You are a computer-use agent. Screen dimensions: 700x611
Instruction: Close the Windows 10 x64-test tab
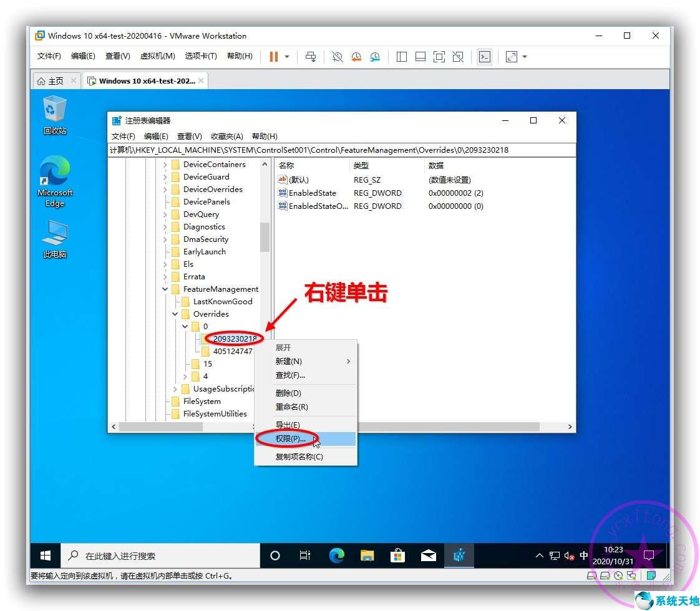coord(201,80)
